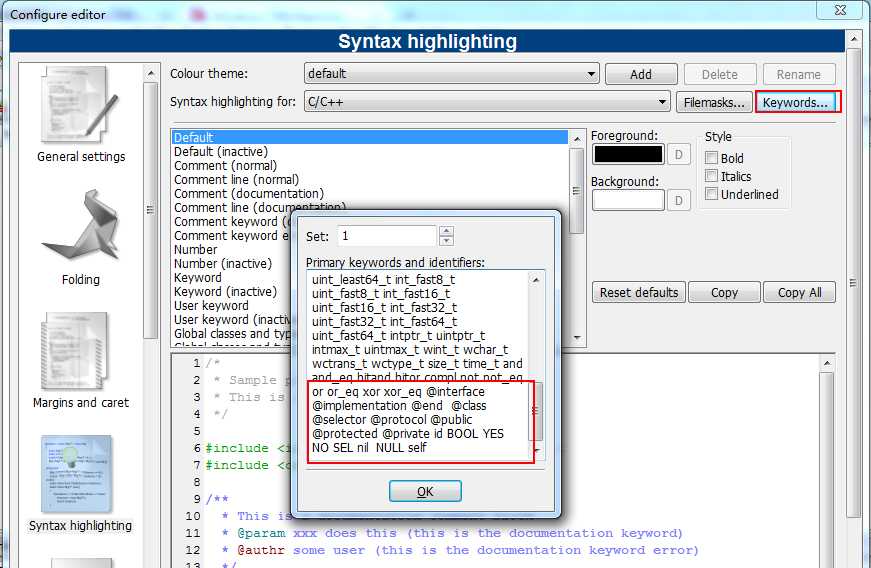Click the D default button beside Background
Screen dimensions: 871x568
tap(679, 200)
